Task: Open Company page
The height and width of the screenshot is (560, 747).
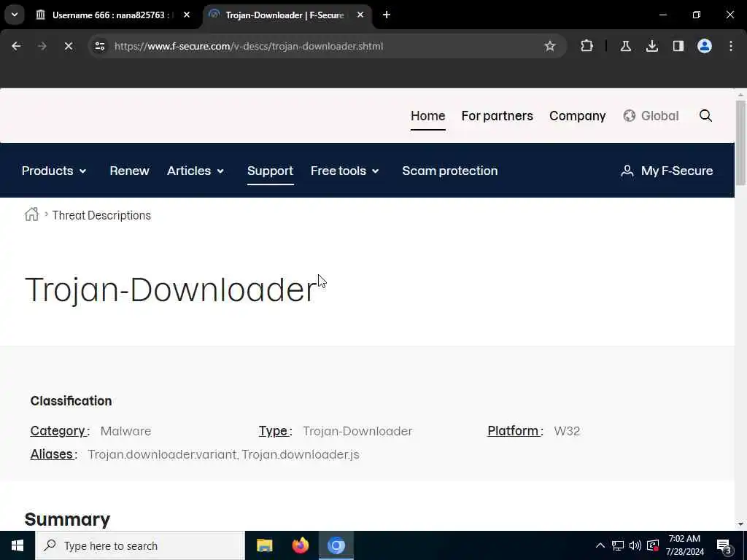Action: 578,116
